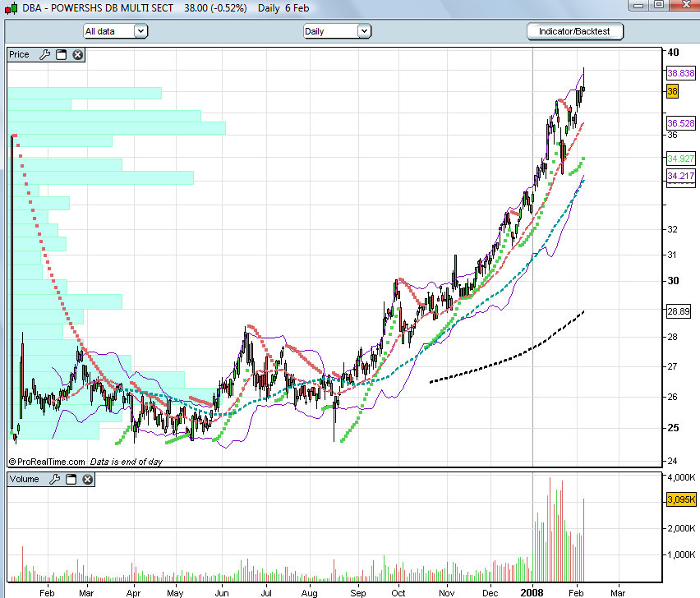The height and width of the screenshot is (598, 700).
Task: Close the Price panel with X icon
Action: click(78, 55)
